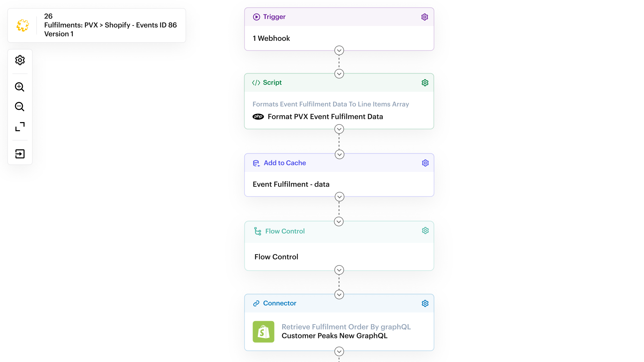Expand chevron at bottom of Flow Control card
Image resolution: width=644 pixels, height=362 pixels.
point(339,270)
